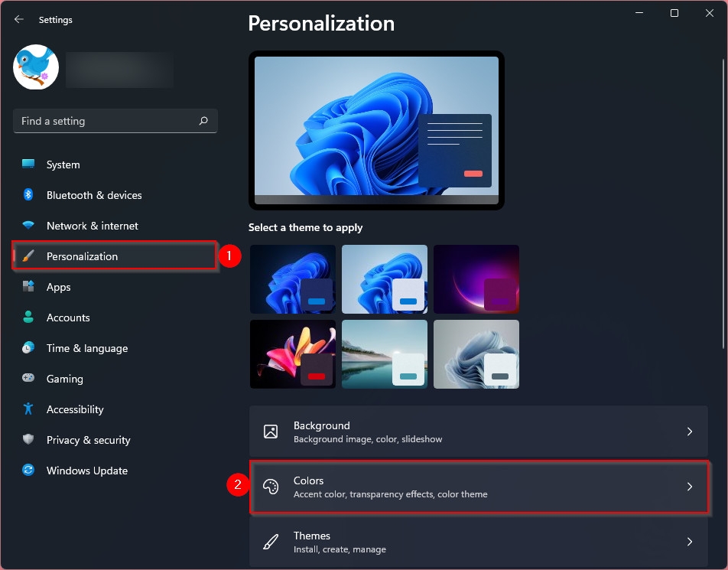Open the Apps settings category
Screen dimensions: 728x570
point(115,287)
